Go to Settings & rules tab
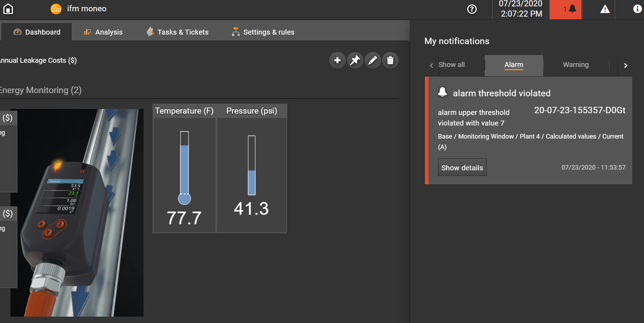Image resolution: width=644 pixels, height=323 pixels. click(263, 32)
